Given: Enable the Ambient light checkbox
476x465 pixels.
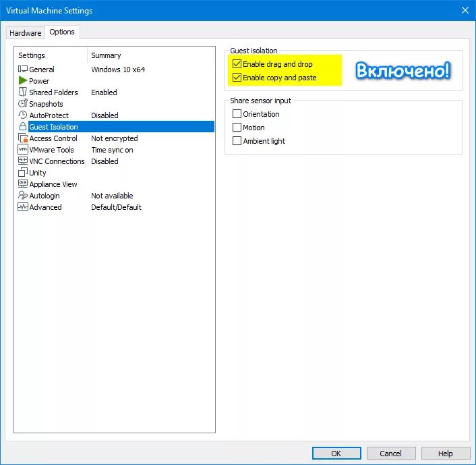Looking at the screenshot, I should (237, 141).
